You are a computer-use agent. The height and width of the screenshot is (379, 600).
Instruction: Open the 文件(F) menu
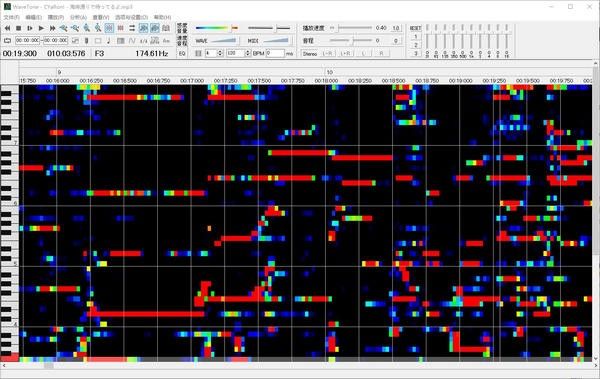coord(11,17)
